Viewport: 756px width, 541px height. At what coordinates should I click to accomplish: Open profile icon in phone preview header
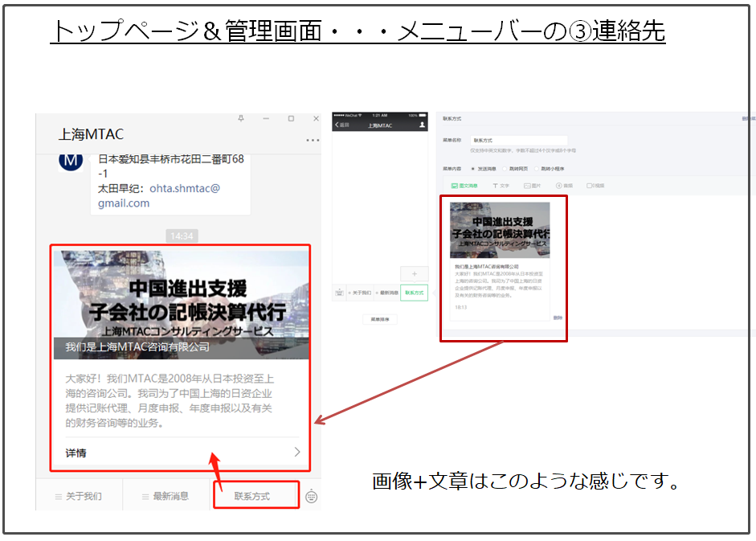422,125
